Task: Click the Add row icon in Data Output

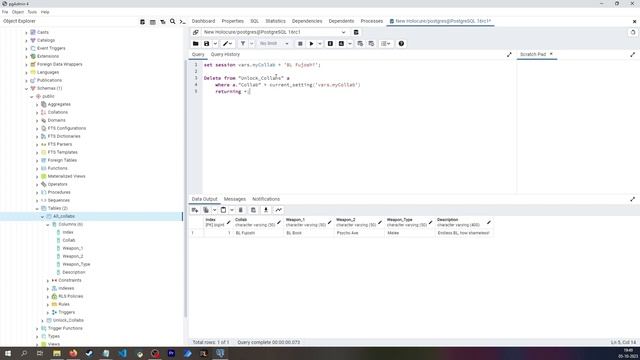Action: pos(195,210)
